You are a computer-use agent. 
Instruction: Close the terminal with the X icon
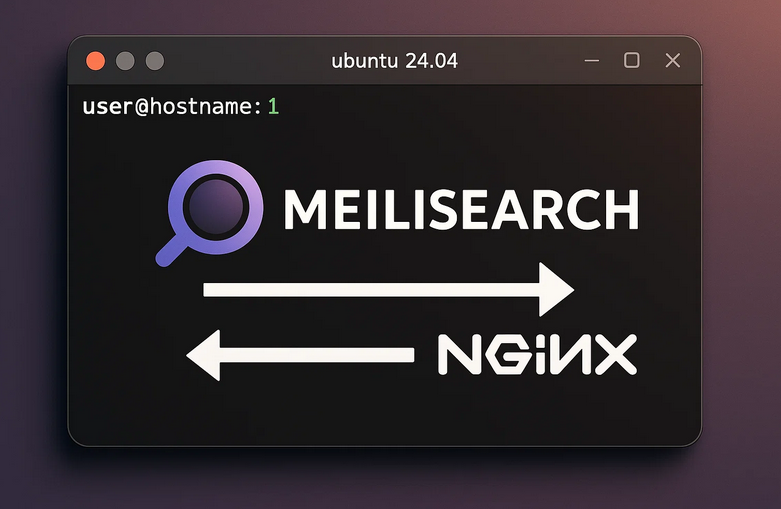click(673, 60)
